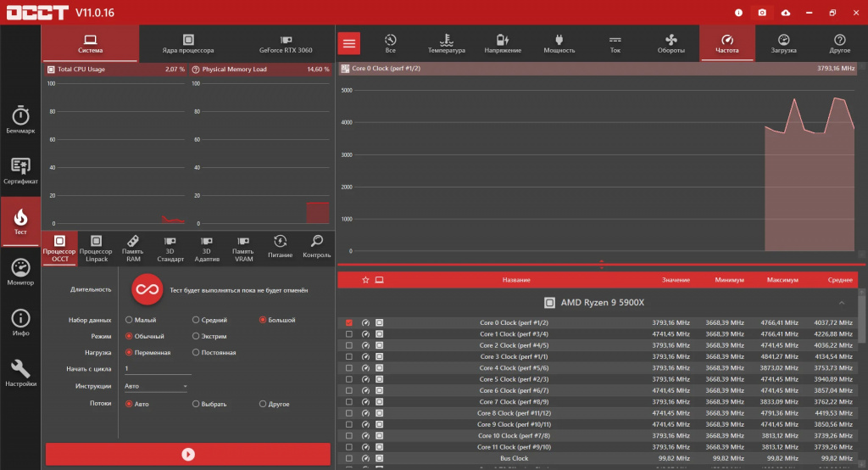
Task: Start the test with play button
Action: pyautogui.click(x=188, y=454)
